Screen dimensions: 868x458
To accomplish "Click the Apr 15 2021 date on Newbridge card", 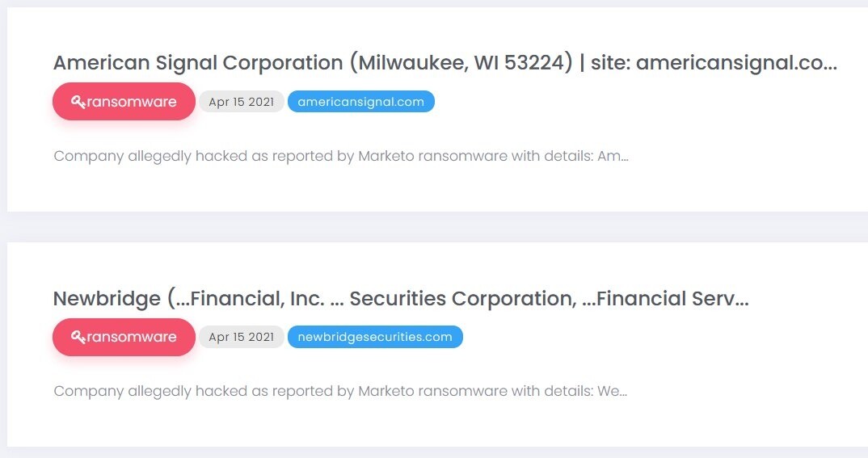I will pyautogui.click(x=242, y=337).
